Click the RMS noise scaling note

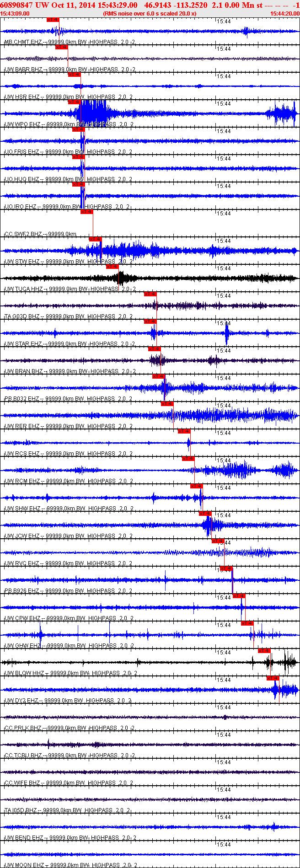(x=150, y=14)
